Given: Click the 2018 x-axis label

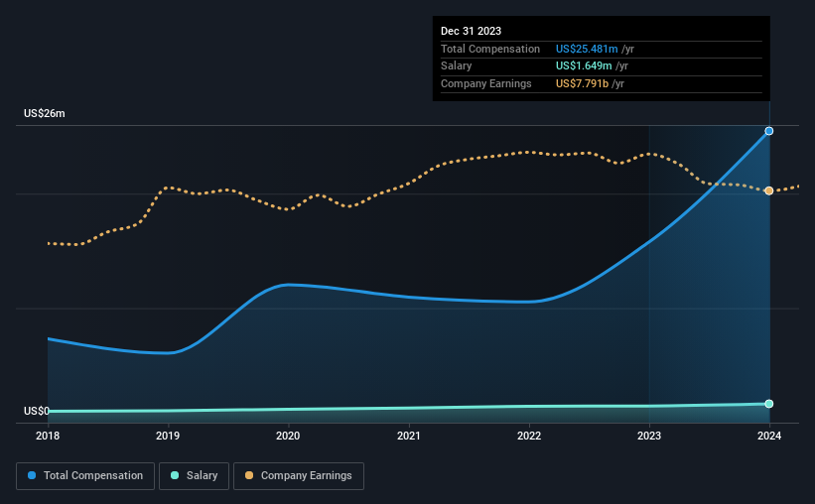Looking at the screenshot, I should [48, 436].
